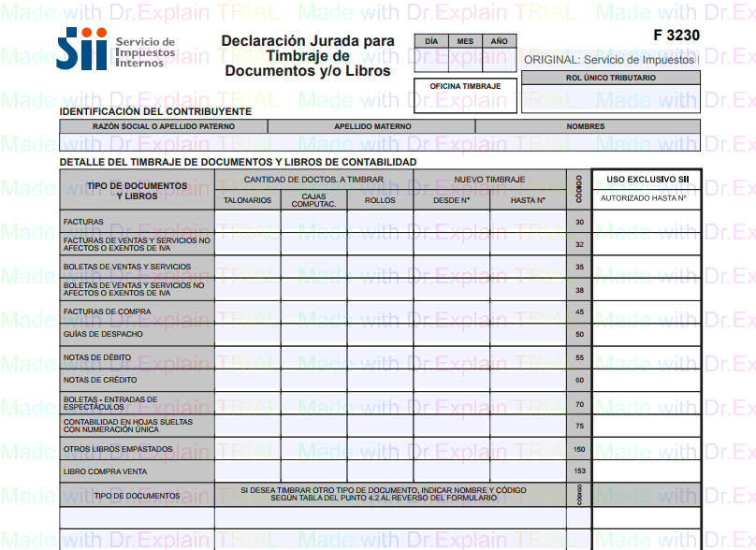This screenshot has height=550, width=756.
Task: Select Cajas Computac. cell for Guías de Despacho
Action: [313, 334]
